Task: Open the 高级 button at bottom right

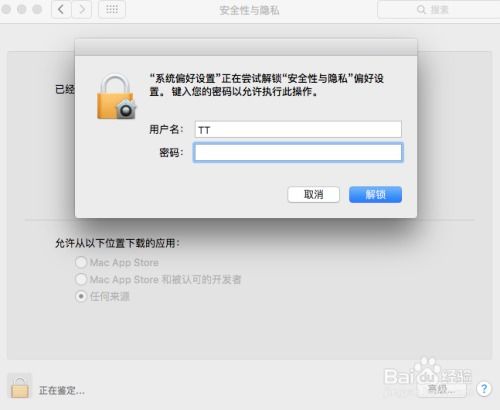Action: click(x=442, y=389)
